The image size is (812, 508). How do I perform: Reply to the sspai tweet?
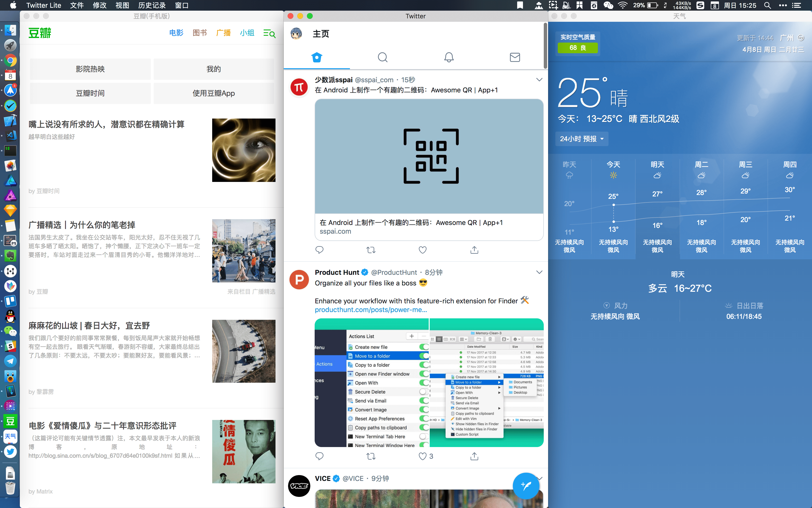[x=319, y=250]
